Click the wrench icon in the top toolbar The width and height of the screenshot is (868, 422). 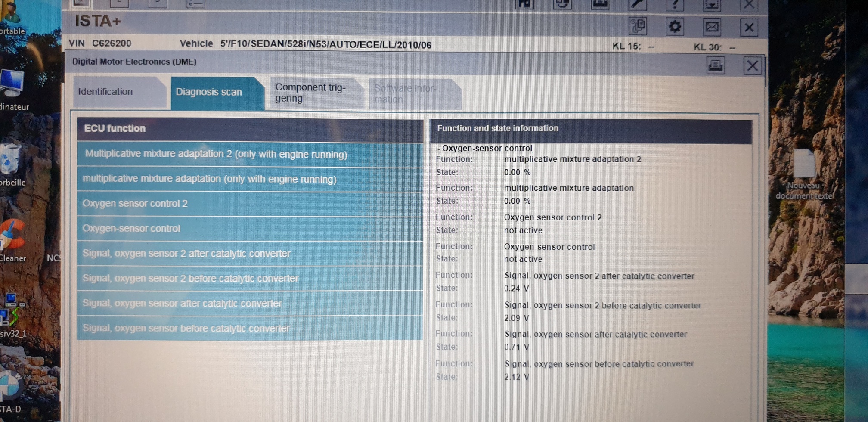coord(637,4)
